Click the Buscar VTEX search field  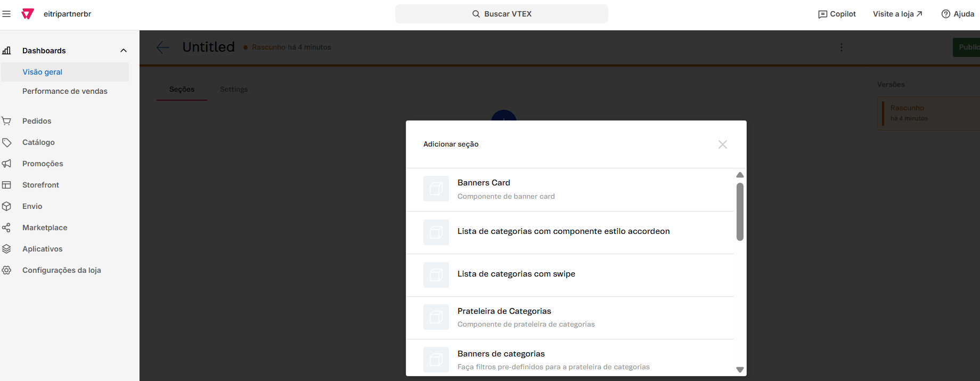(501, 14)
